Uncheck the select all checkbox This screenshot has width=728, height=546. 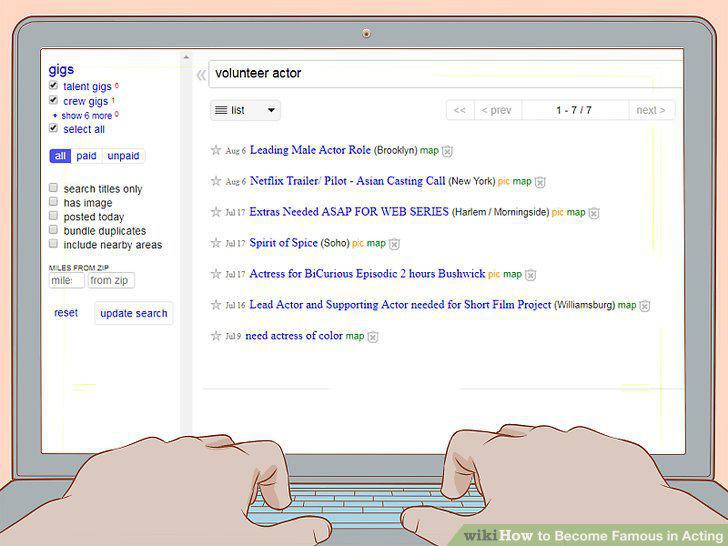pyautogui.click(x=53, y=128)
